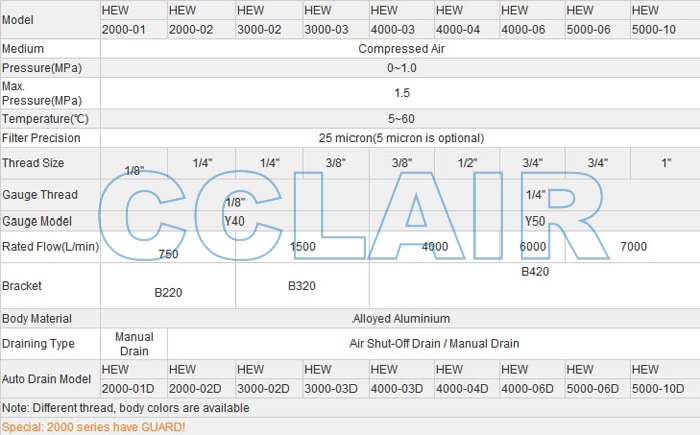Select the 1" thread size cell
700x435 pixels.
coord(666,162)
